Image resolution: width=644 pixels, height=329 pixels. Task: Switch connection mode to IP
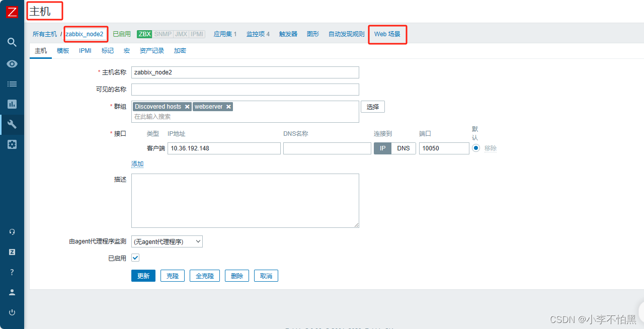tap(382, 148)
